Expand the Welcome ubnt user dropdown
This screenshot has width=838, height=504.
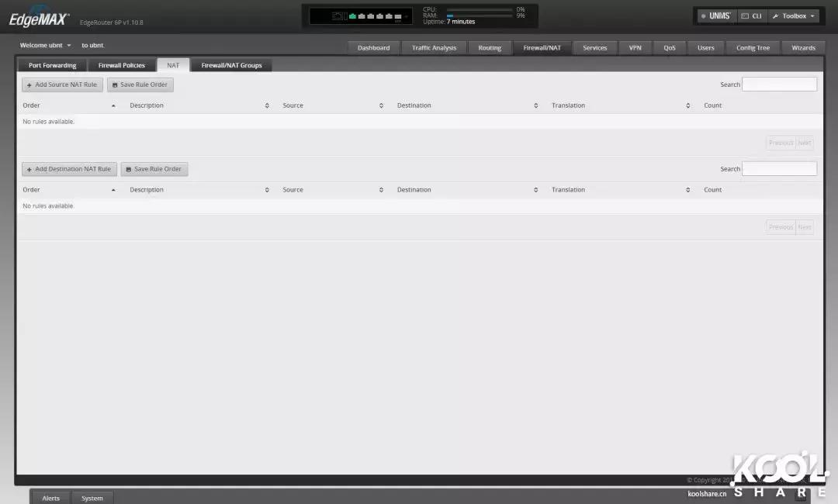point(46,46)
